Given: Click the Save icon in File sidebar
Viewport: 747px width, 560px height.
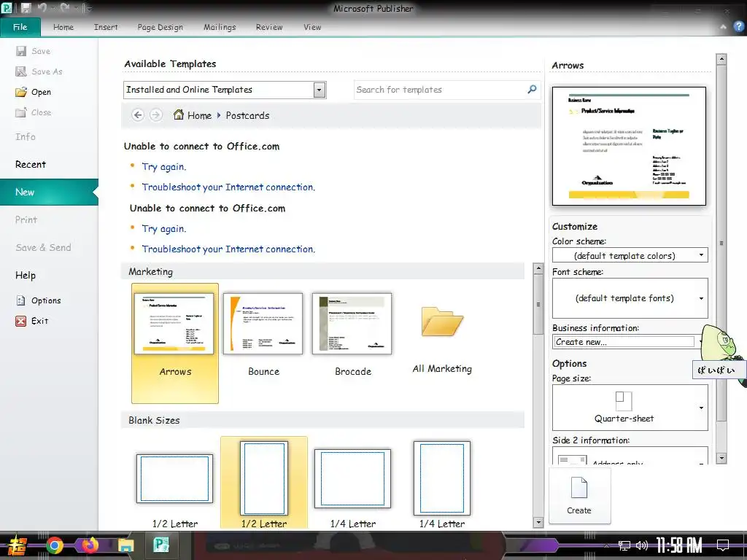Looking at the screenshot, I should pos(21,51).
